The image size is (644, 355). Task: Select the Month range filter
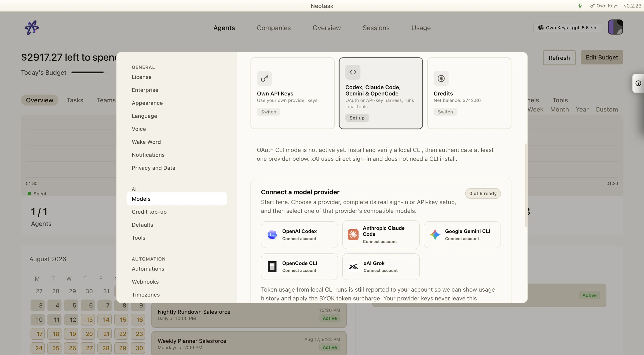coord(559,110)
